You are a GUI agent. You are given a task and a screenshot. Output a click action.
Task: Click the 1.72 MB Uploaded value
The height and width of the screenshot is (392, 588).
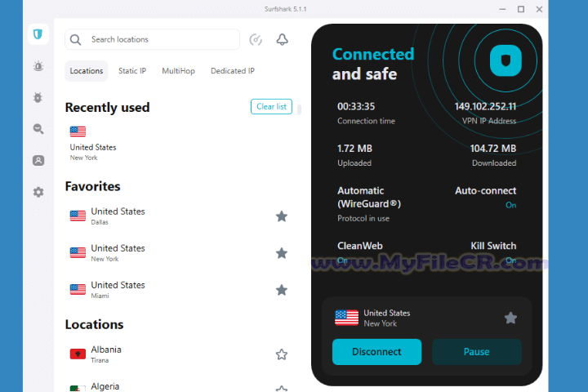coord(354,149)
